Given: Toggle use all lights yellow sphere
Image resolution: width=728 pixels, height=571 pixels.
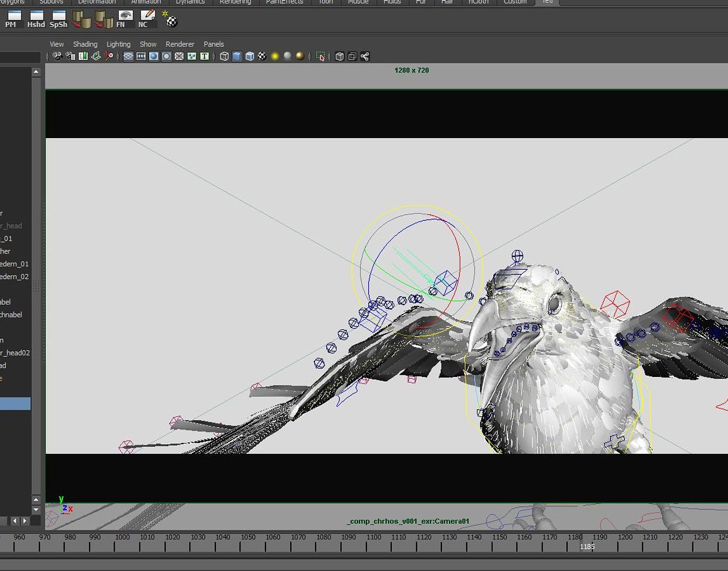Looking at the screenshot, I should coord(275,57).
